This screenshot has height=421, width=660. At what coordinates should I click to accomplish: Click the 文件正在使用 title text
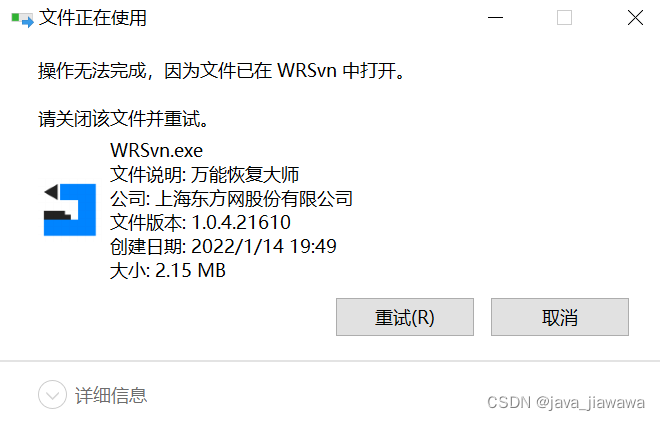(93, 18)
